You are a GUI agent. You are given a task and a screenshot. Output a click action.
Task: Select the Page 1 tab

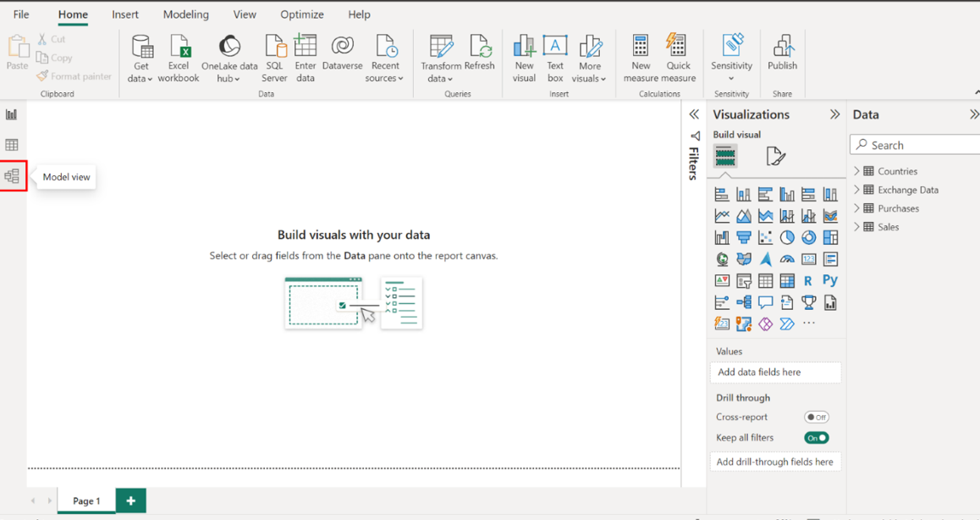[86, 501]
